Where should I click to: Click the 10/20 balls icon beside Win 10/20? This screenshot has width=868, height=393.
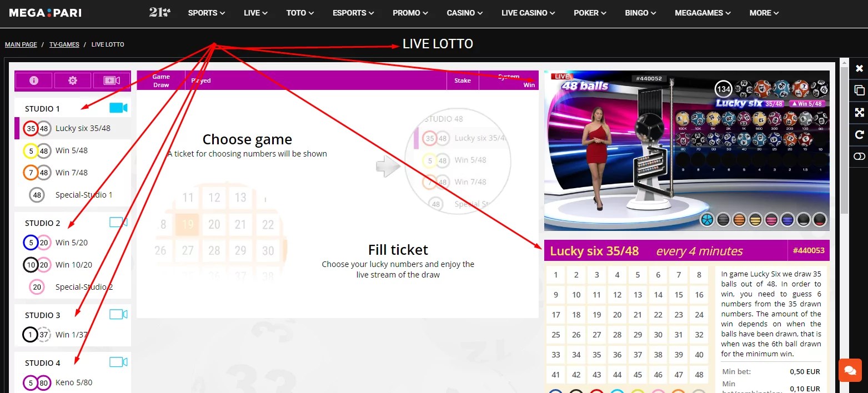tap(37, 265)
